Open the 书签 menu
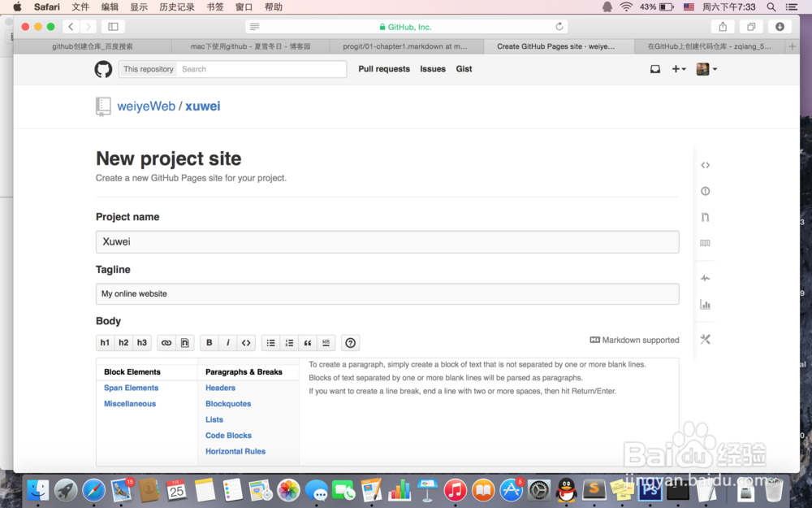Viewport: 812px width, 508px height. point(215,7)
